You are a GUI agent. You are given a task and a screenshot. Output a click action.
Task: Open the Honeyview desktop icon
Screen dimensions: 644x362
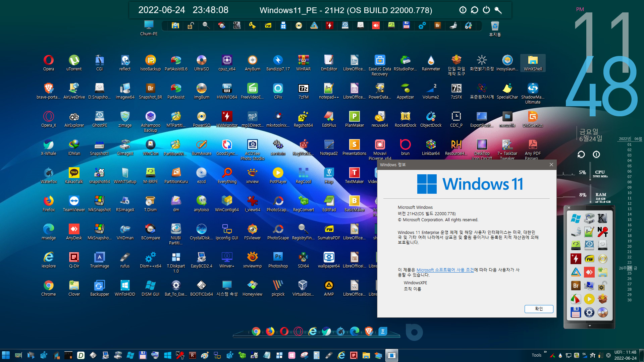point(253,288)
